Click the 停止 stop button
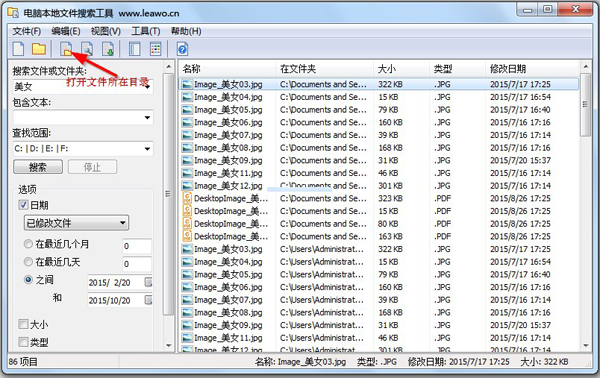The image size is (600, 378). click(x=93, y=167)
